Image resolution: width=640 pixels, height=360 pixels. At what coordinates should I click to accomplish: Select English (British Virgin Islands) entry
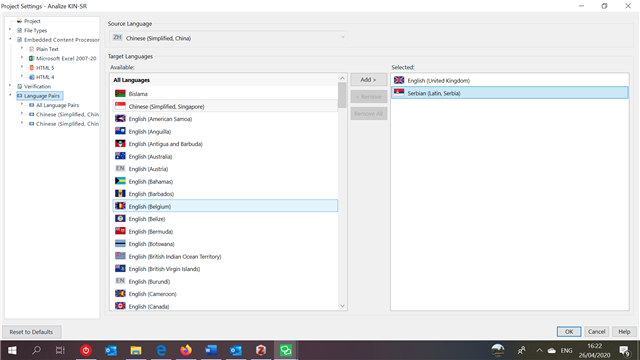click(x=225, y=269)
